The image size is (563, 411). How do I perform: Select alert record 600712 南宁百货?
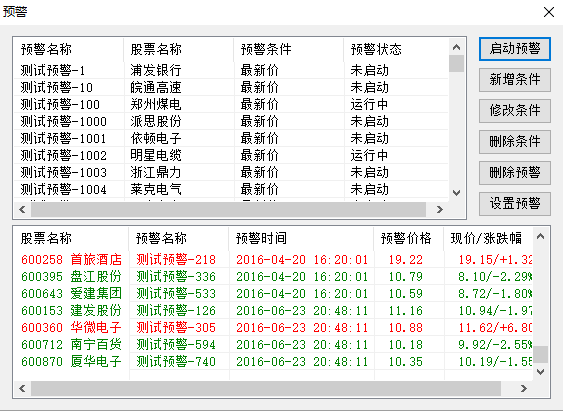click(273, 345)
